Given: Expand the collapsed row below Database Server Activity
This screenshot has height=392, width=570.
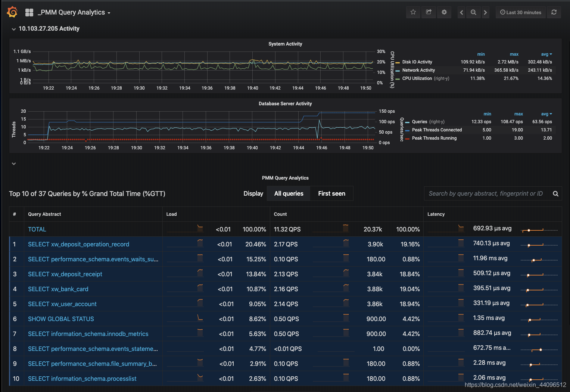Looking at the screenshot, I should [x=14, y=164].
